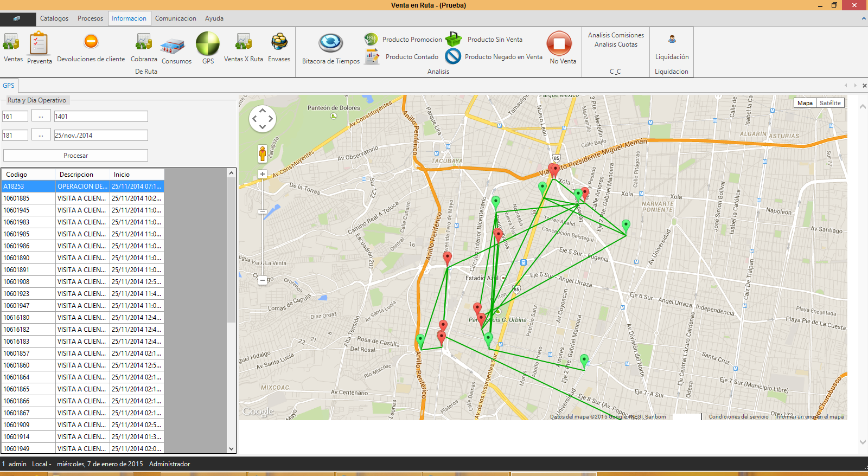
Task: Click the date field 25/nov./2014
Action: tap(101, 135)
